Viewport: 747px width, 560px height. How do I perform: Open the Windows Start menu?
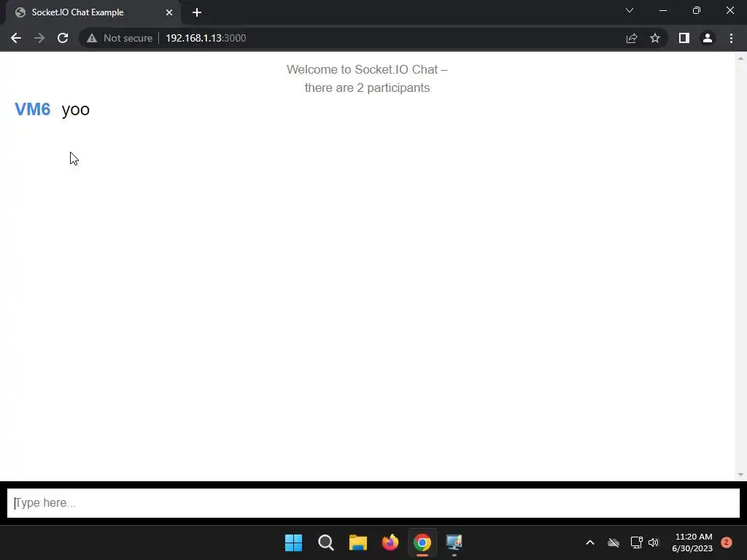tap(293, 542)
